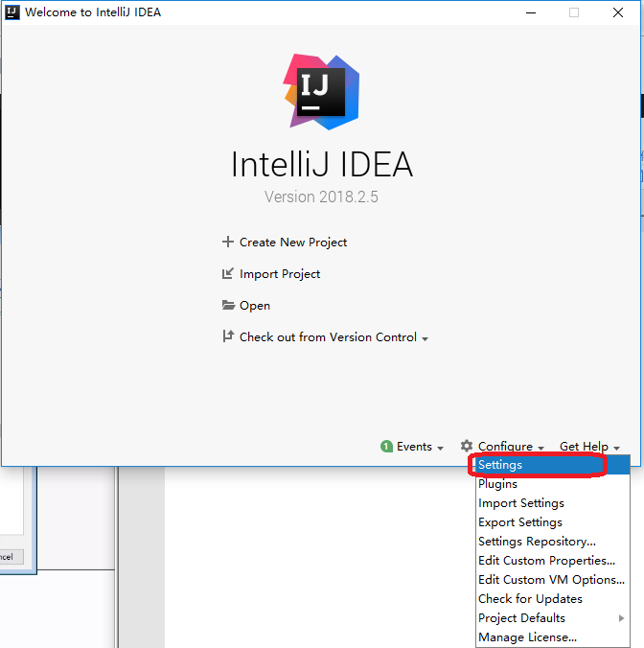Select Check out from Version Control
This screenshot has width=644, height=648.
[x=328, y=337]
